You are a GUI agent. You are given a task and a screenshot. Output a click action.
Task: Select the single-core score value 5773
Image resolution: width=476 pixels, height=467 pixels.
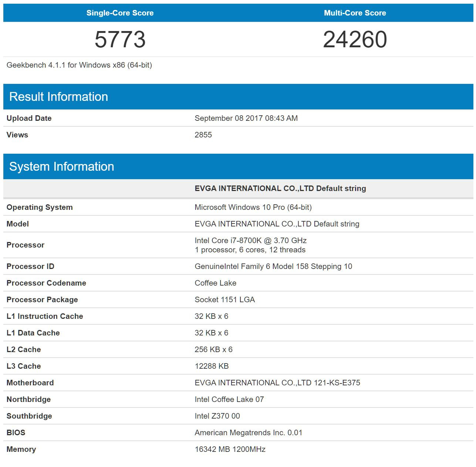click(x=120, y=40)
